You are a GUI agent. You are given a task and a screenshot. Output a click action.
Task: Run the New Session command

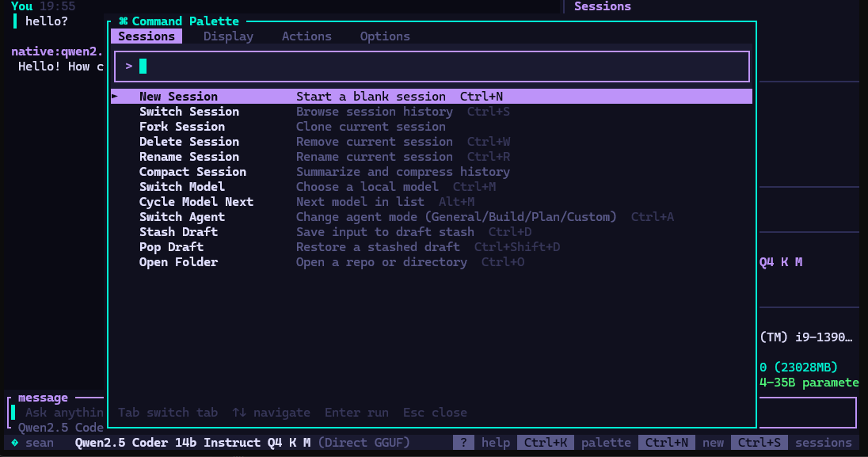[432, 97]
